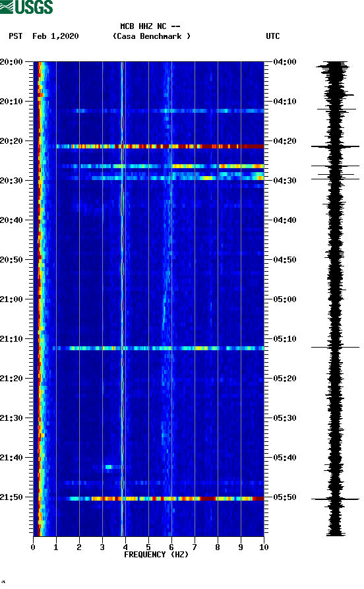Screen dimensions: 364x589
Task: Click the 21:10 PST time label
Action: coord(11,339)
